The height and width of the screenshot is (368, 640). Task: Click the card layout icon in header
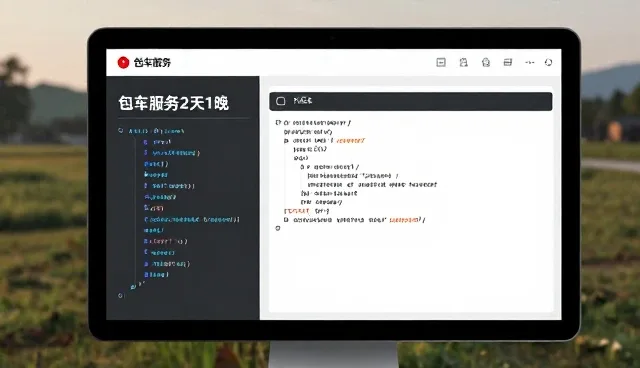click(x=508, y=62)
